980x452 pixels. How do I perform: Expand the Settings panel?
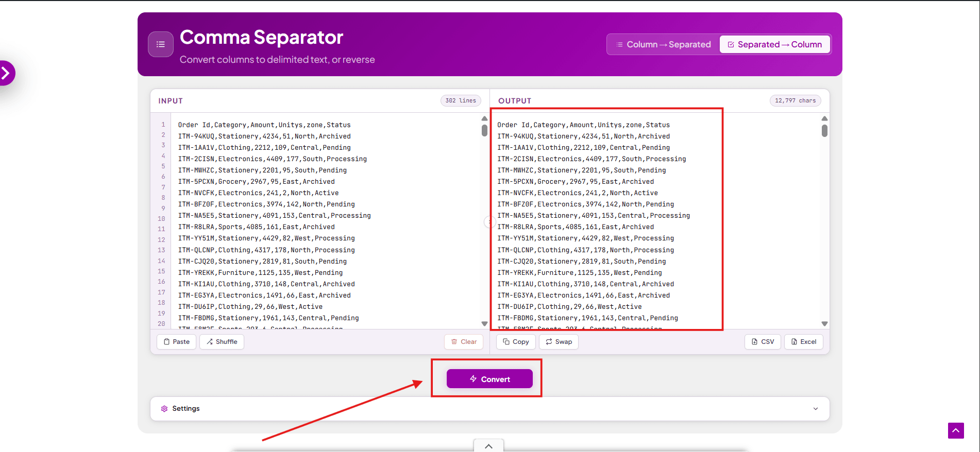tap(489, 409)
